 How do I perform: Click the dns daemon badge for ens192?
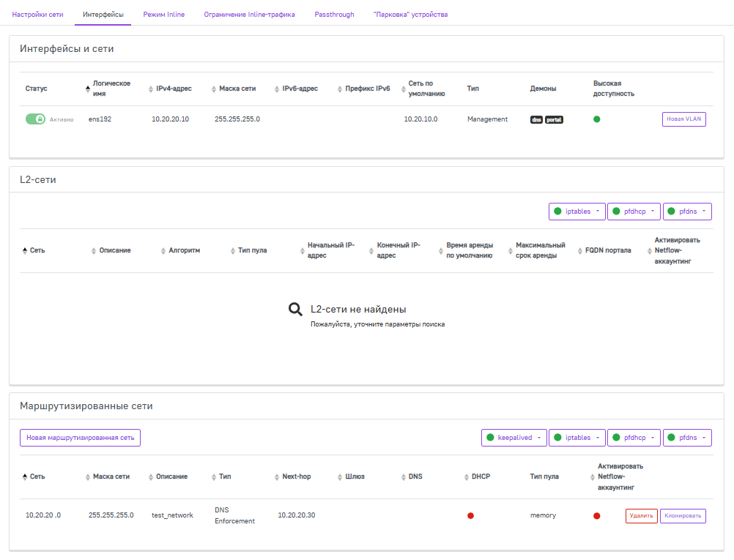point(536,119)
